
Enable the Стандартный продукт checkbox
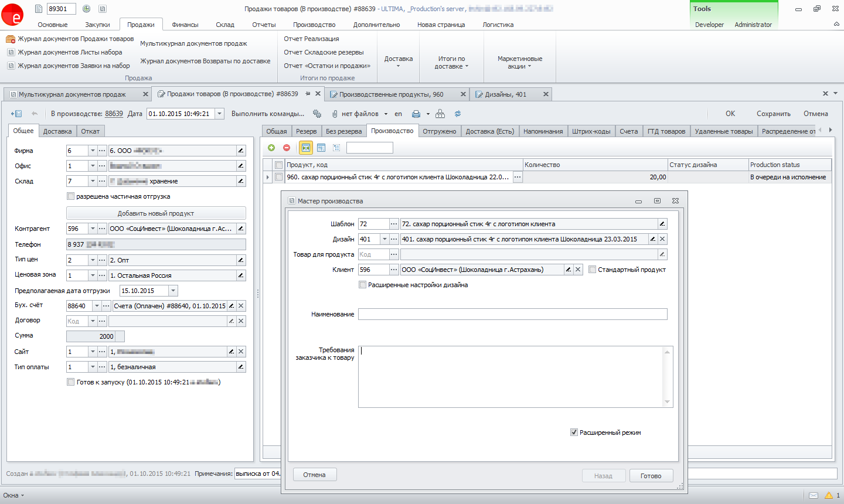(593, 270)
